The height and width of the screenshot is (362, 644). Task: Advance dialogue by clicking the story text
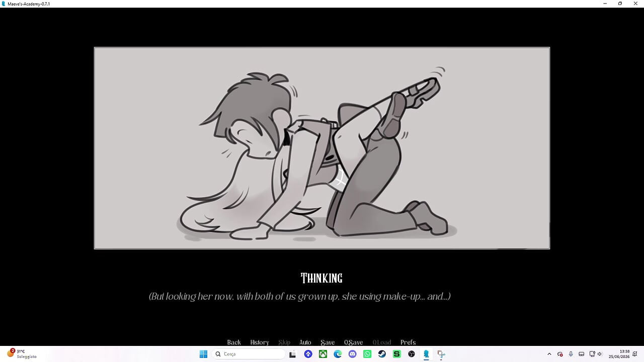(x=299, y=296)
